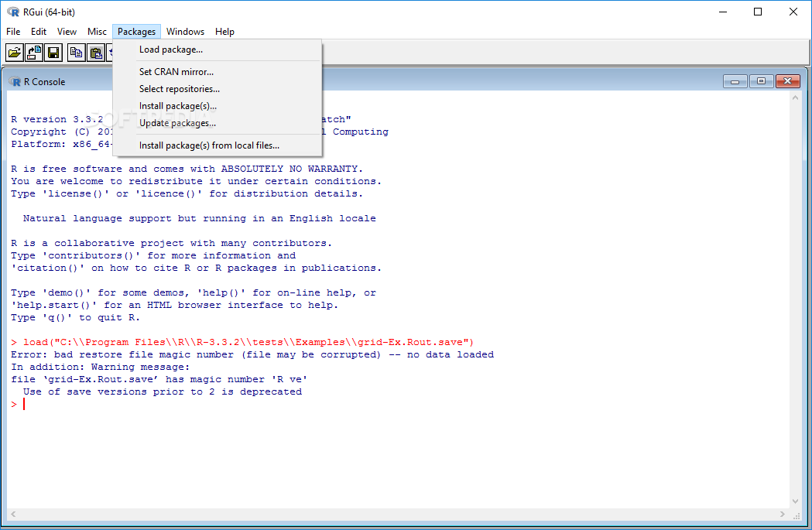Open the Windows menu
Image resolution: width=812 pixels, height=530 pixels.
pyautogui.click(x=186, y=32)
